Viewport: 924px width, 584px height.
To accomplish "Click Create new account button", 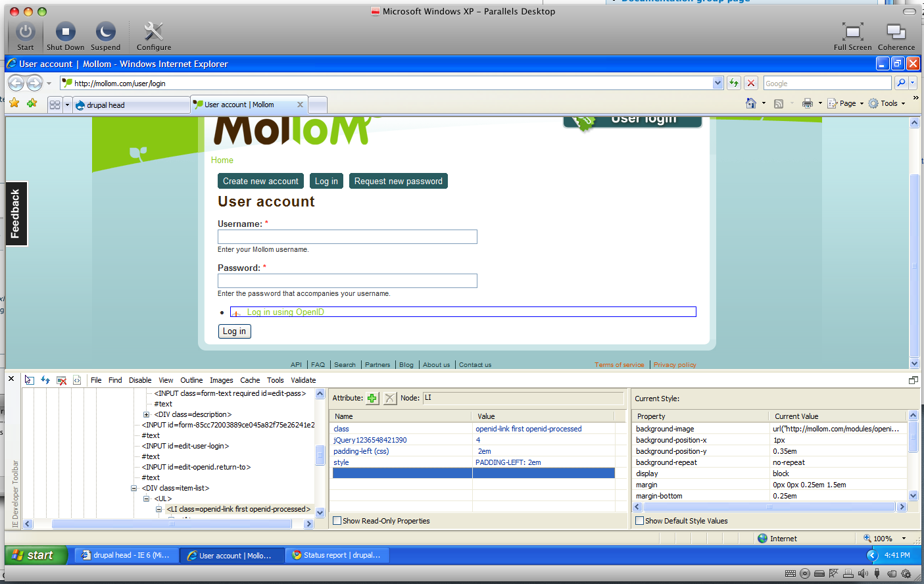I will point(260,181).
